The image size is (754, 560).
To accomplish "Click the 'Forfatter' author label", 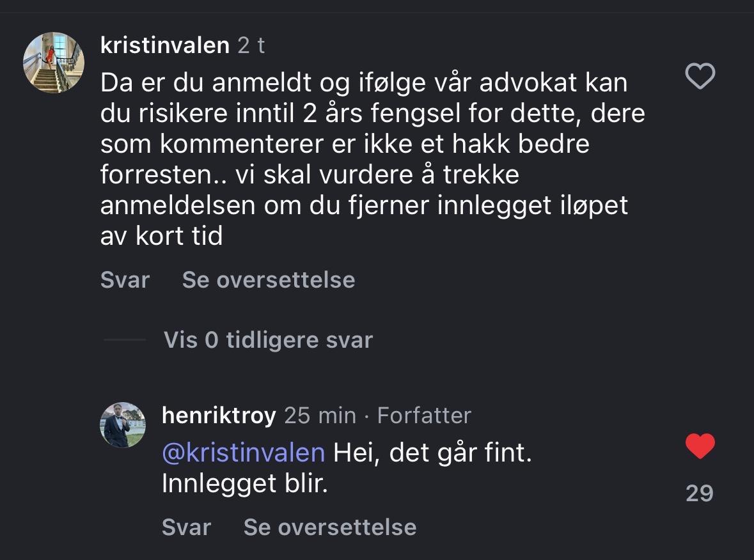I will [x=424, y=416].
